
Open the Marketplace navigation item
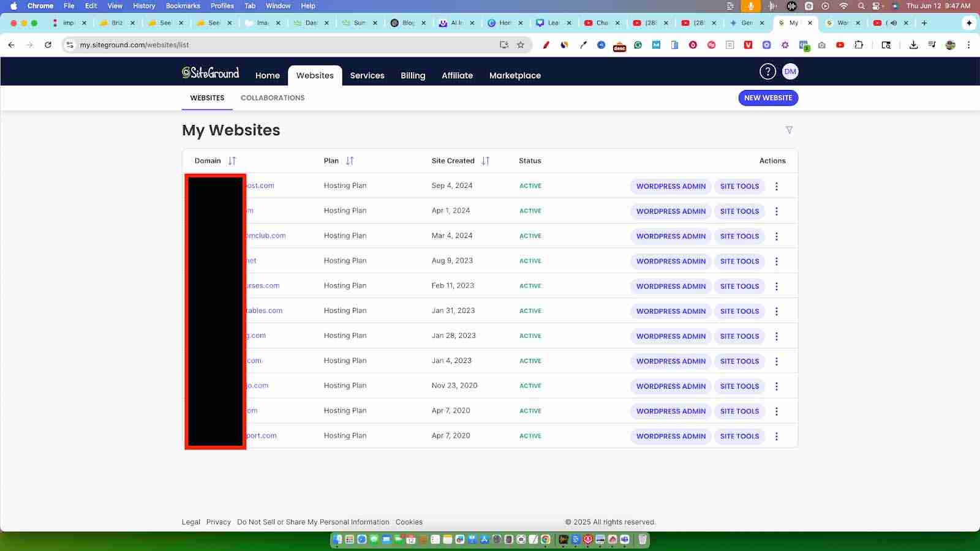click(514, 75)
